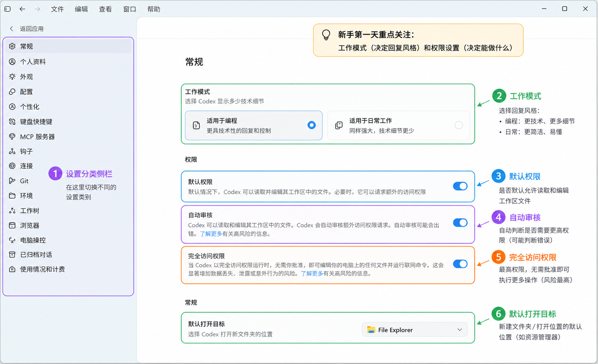Click the 适用于编程 card title
Viewport: 598px width, 364px height.
coord(222,121)
